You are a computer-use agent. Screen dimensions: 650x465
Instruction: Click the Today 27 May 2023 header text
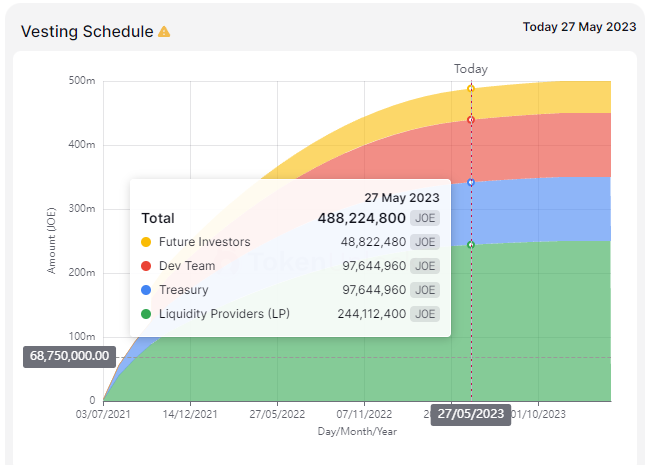coord(580,26)
